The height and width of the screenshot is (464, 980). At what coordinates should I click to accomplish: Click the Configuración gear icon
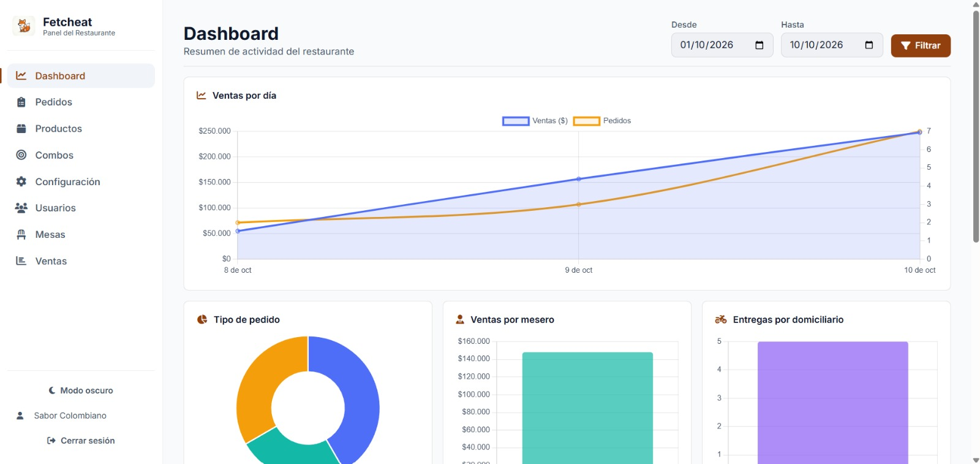tap(21, 181)
